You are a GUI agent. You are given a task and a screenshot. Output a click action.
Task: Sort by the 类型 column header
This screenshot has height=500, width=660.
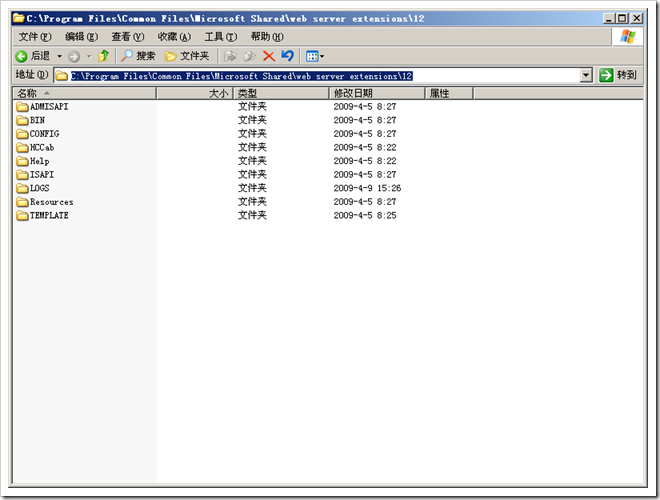(x=281, y=93)
